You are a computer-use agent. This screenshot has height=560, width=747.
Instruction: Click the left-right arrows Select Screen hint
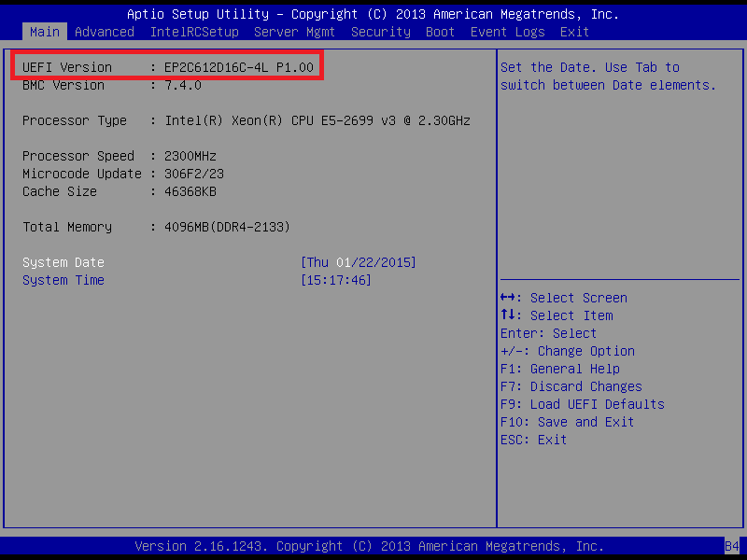tap(564, 298)
